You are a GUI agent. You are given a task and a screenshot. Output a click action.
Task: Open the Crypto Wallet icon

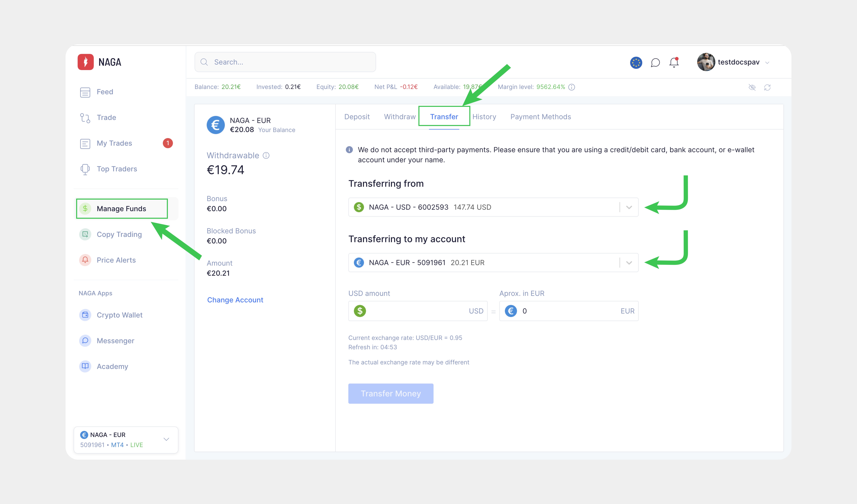(x=85, y=315)
